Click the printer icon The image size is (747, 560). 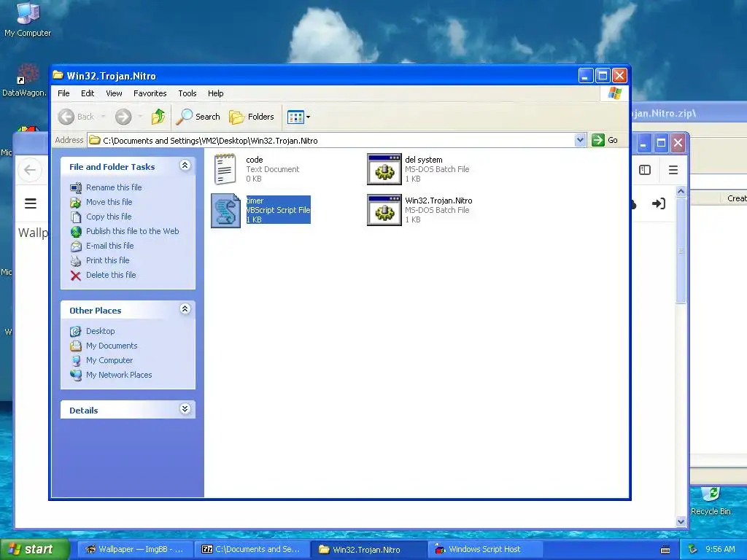coord(76,260)
